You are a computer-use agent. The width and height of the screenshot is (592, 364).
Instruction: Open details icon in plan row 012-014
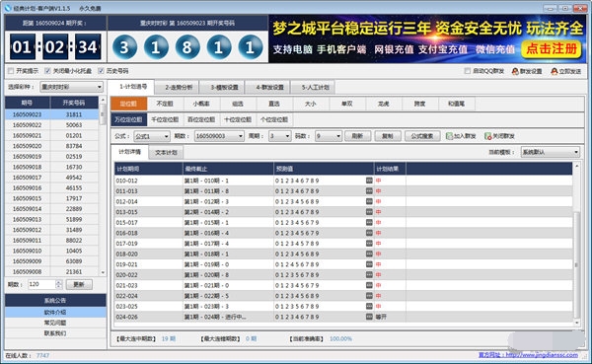pos(369,201)
